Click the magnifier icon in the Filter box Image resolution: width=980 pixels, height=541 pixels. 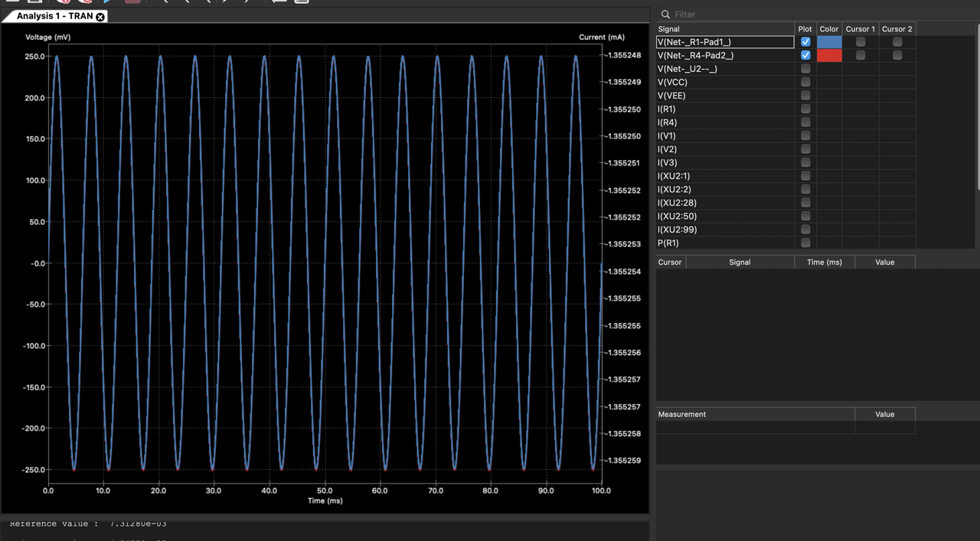665,15
